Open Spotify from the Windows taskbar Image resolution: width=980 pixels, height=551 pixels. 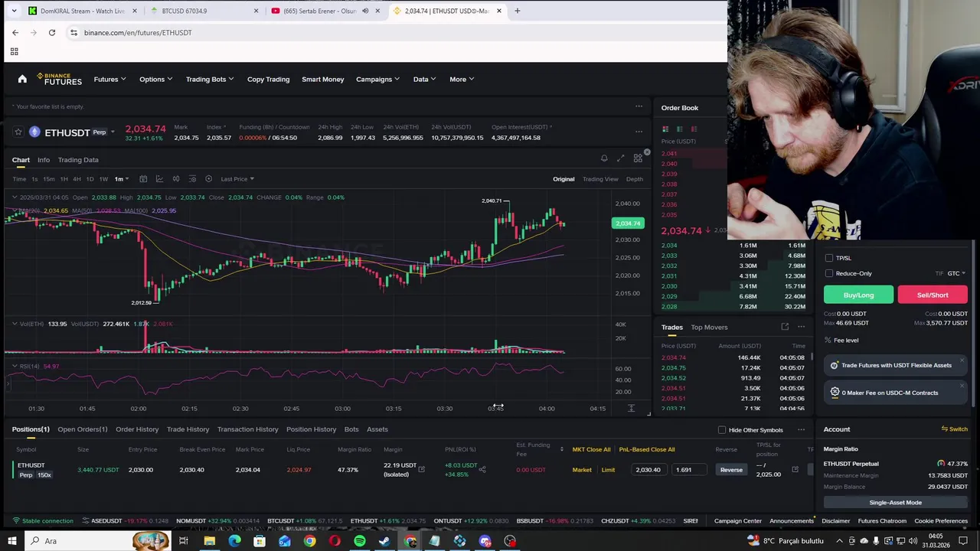coord(360,541)
